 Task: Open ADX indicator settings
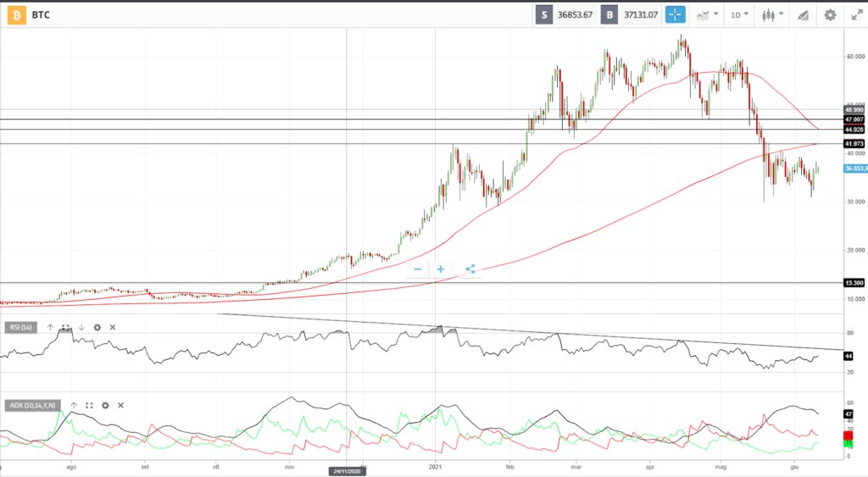(105, 406)
